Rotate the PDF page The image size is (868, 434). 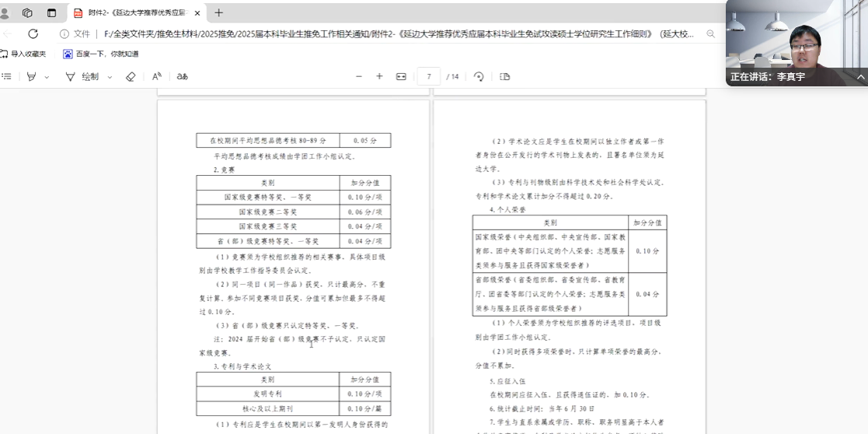click(479, 76)
